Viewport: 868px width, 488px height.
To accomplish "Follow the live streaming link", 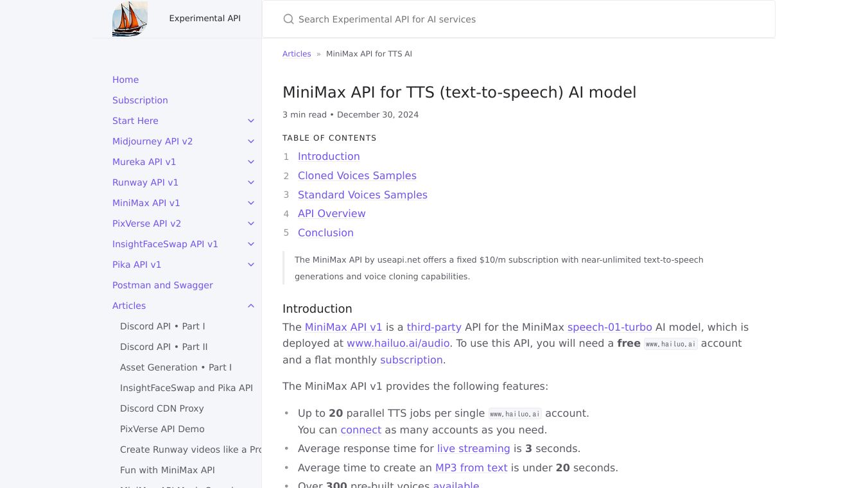I will click(473, 448).
